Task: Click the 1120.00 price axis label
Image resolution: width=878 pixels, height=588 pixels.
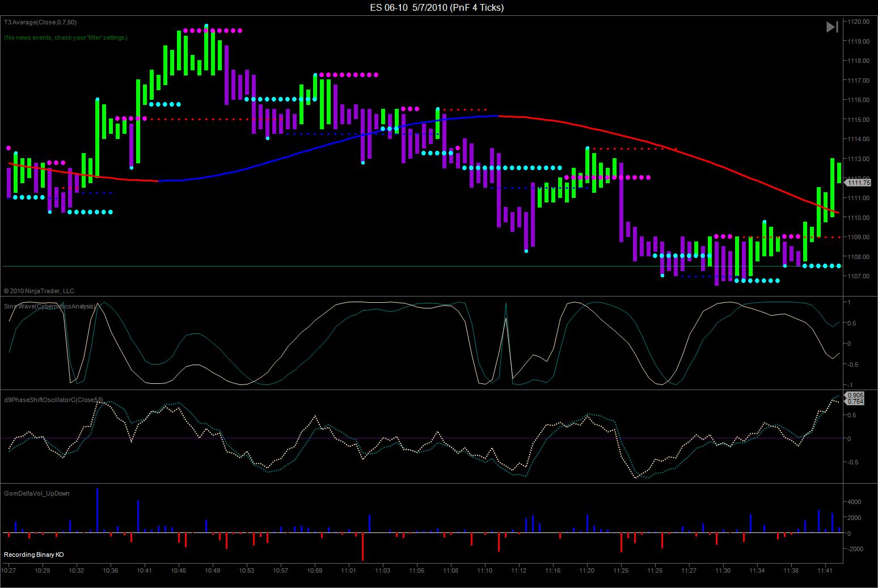Action: coord(859,22)
